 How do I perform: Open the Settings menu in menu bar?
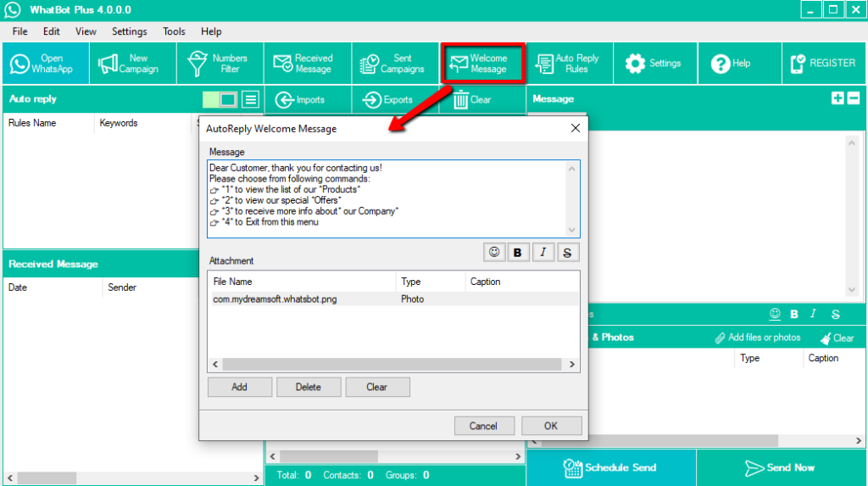pos(129,31)
